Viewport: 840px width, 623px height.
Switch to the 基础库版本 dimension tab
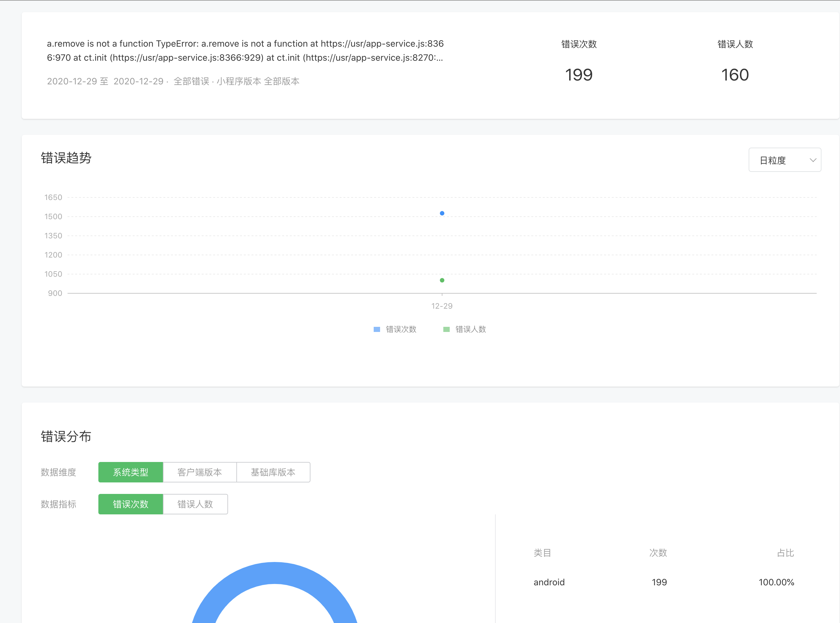tap(273, 472)
